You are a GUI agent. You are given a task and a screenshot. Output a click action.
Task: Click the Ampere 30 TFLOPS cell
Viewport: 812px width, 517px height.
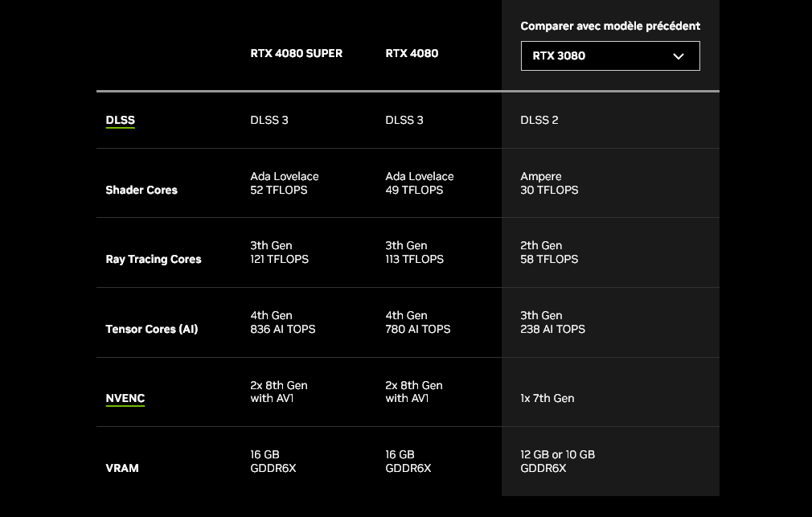[x=549, y=183]
